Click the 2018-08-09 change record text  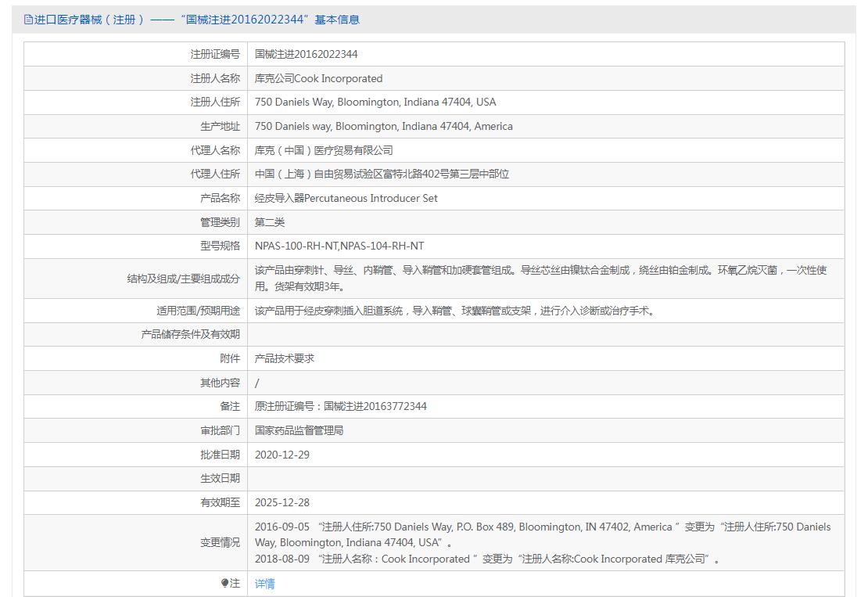487,559
